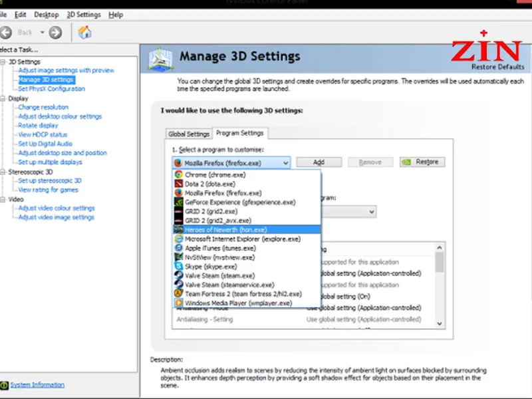Switch to the Global Settings tab
The image size is (532, 399).
click(x=189, y=134)
